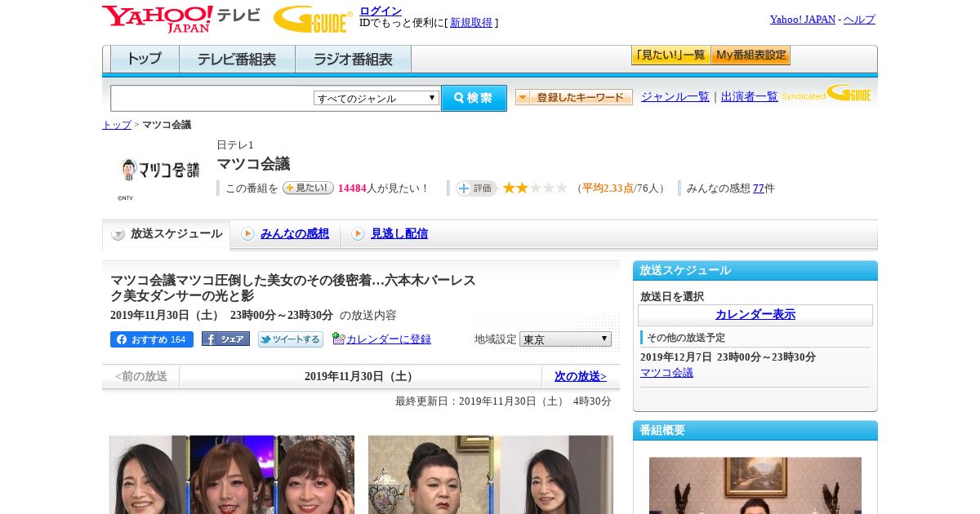Expand the 登録したキーワード dropdown
This screenshot has width=980, height=514.
tap(574, 97)
